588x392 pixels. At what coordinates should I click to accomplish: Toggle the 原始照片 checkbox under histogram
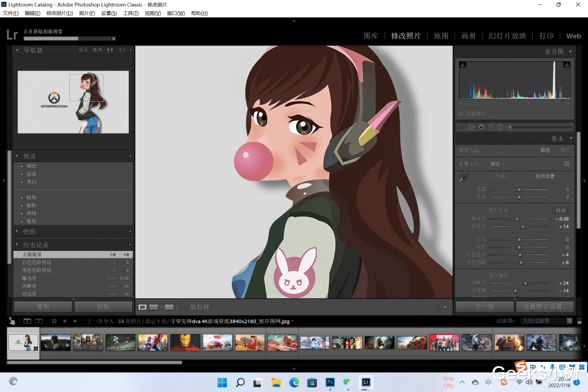point(461,114)
